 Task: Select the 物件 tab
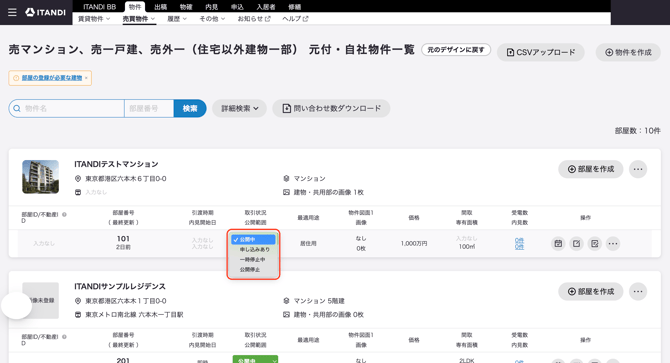coord(135,7)
